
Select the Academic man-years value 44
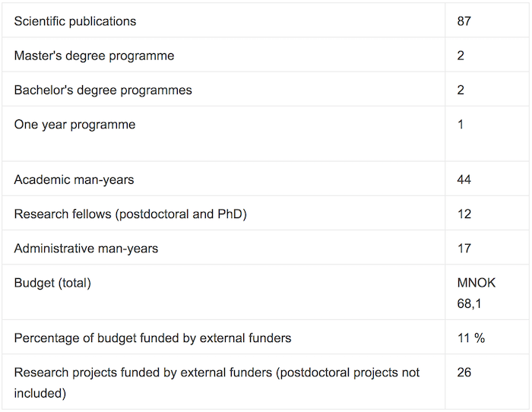(x=464, y=179)
